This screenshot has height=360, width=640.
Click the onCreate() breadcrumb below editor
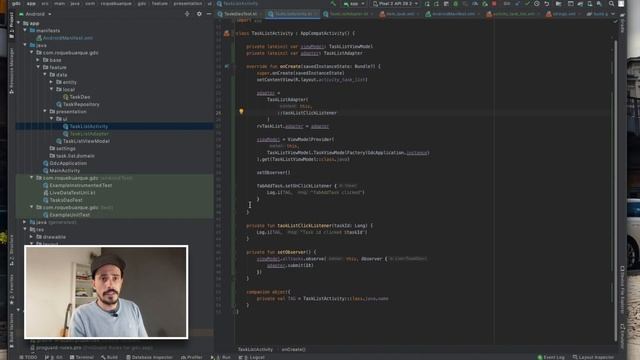tap(293, 349)
